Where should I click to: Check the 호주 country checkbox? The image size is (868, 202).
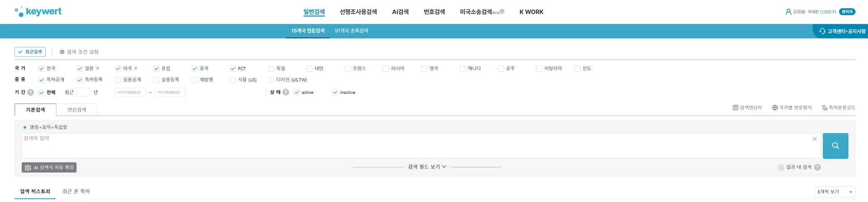point(500,69)
